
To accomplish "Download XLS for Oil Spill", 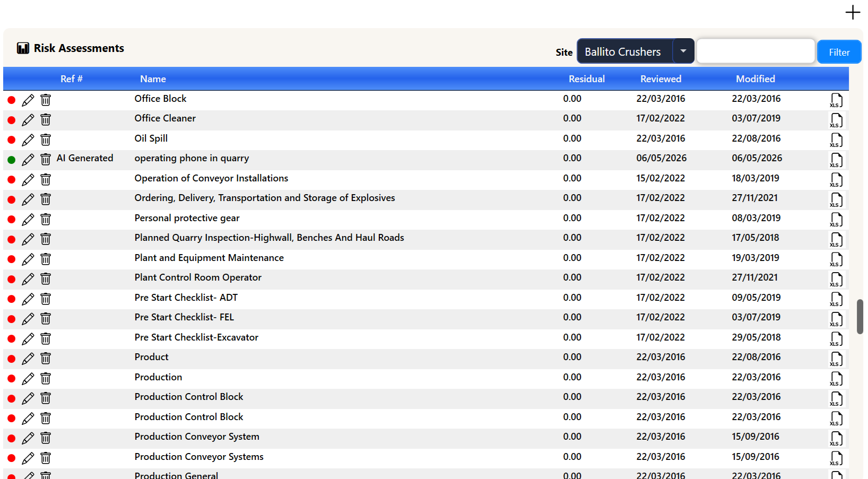I will (x=836, y=140).
